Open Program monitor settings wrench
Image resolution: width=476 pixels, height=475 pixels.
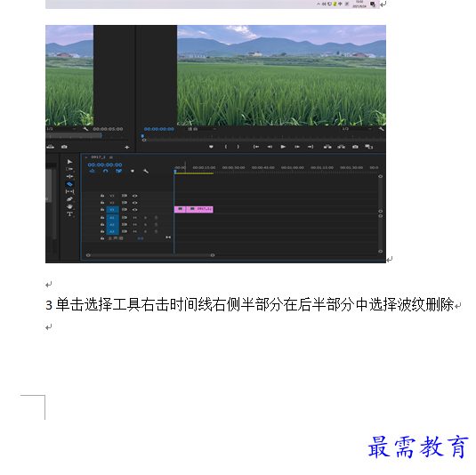(x=382, y=129)
